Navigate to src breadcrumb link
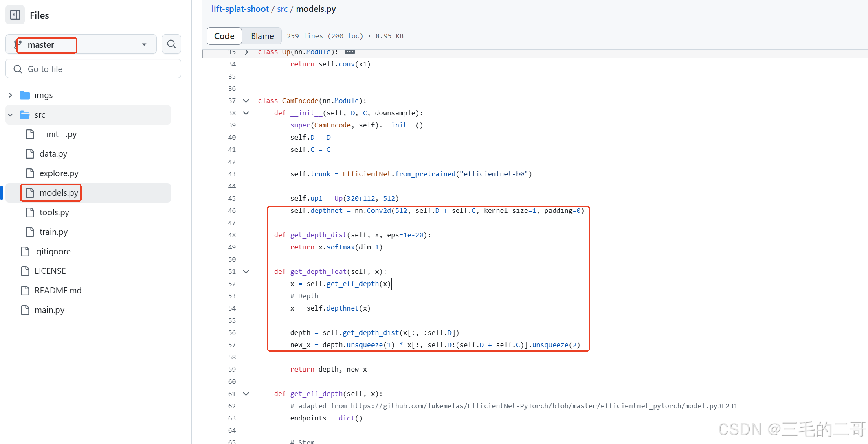 click(x=282, y=9)
